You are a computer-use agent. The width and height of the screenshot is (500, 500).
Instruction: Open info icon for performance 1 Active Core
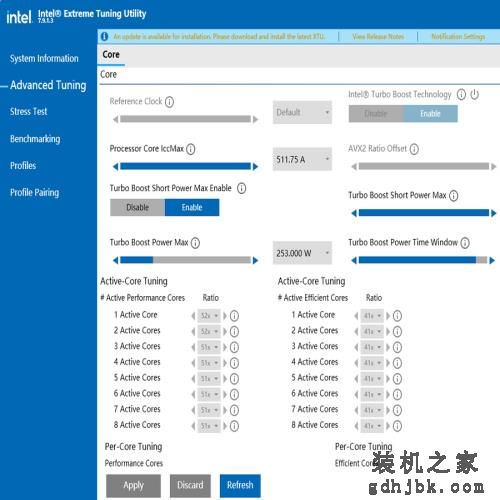[234, 316]
